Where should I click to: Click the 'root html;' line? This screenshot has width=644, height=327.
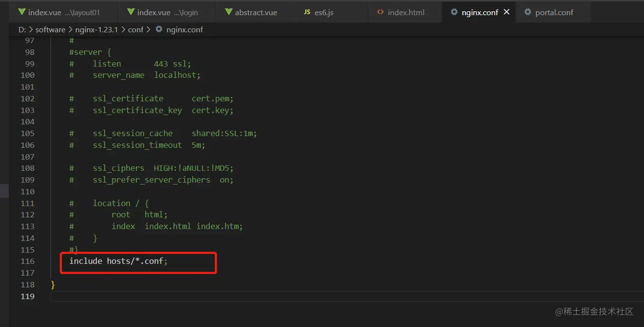click(x=118, y=215)
